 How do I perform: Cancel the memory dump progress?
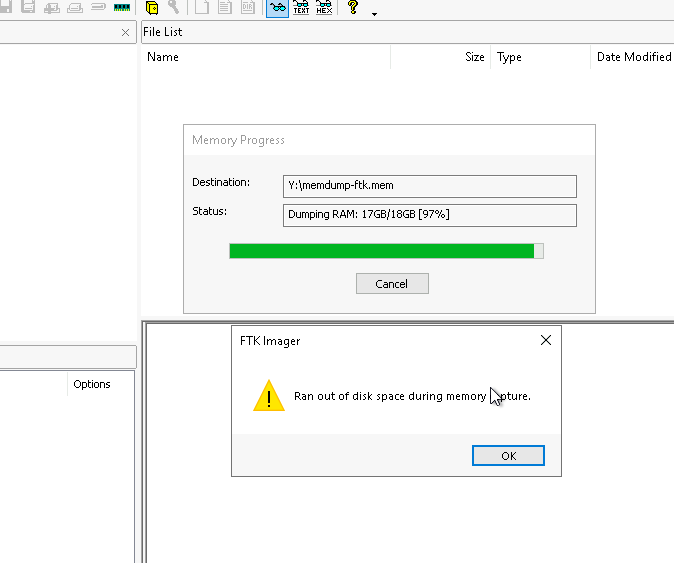click(x=392, y=284)
